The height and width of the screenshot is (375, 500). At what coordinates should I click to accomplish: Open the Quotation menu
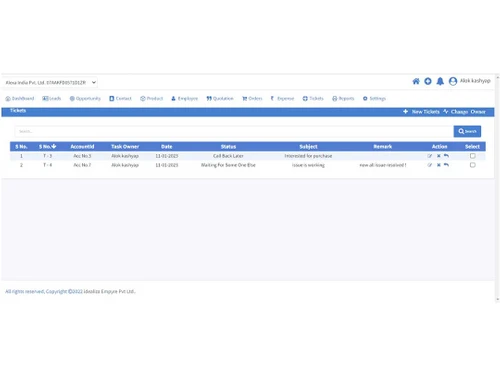(x=220, y=98)
